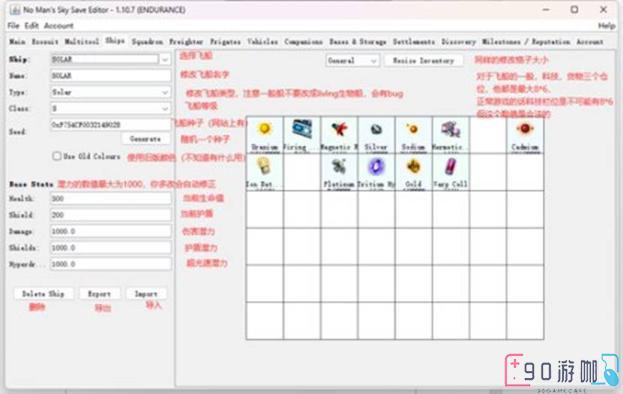Select the Hermetic Seal inventory item
This screenshot has width=623, height=394.
tap(451, 135)
